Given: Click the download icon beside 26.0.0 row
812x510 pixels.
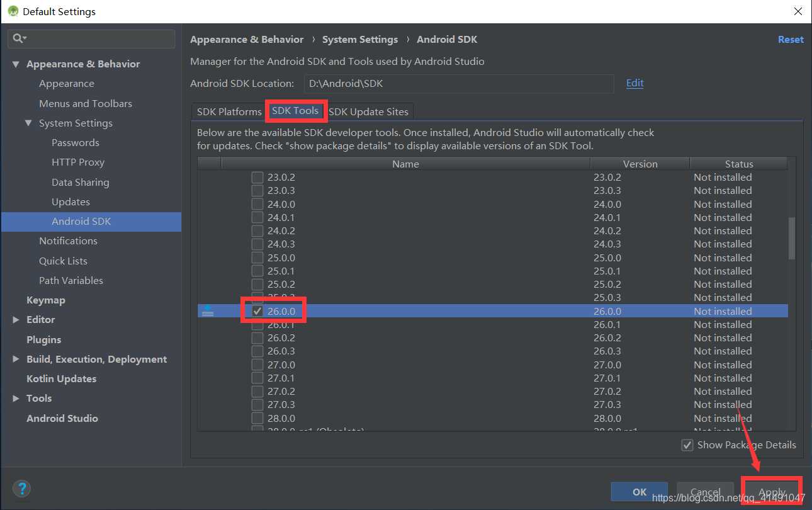Looking at the screenshot, I should pyautogui.click(x=208, y=310).
